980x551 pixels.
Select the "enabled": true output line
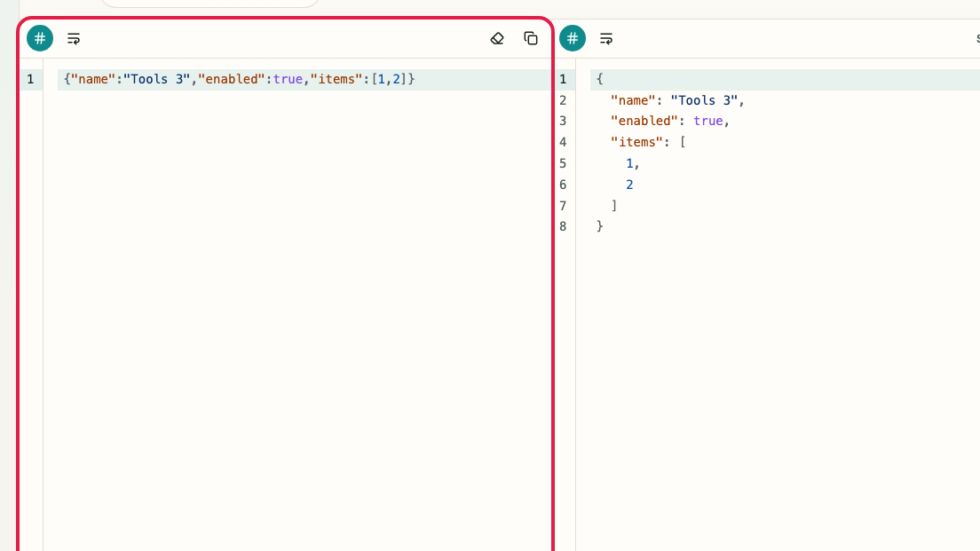(x=670, y=122)
